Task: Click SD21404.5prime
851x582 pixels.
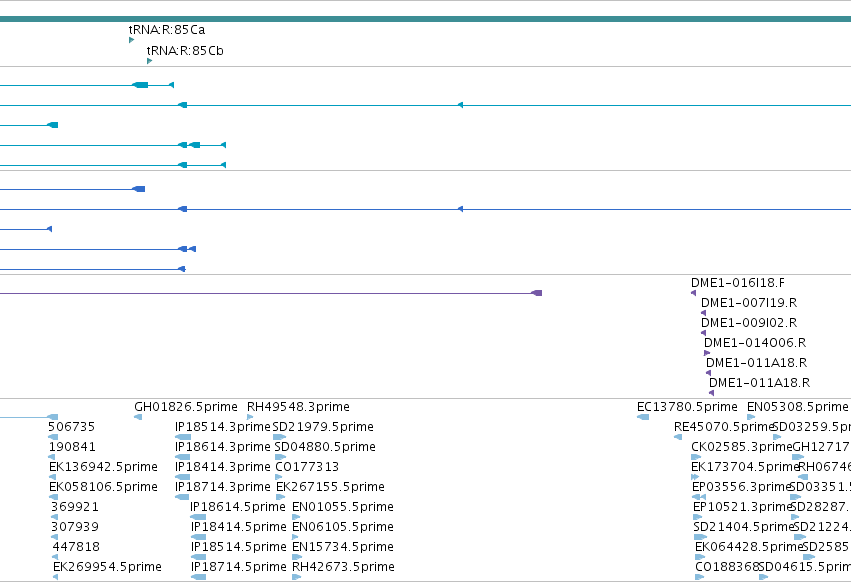Action: click(x=744, y=527)
